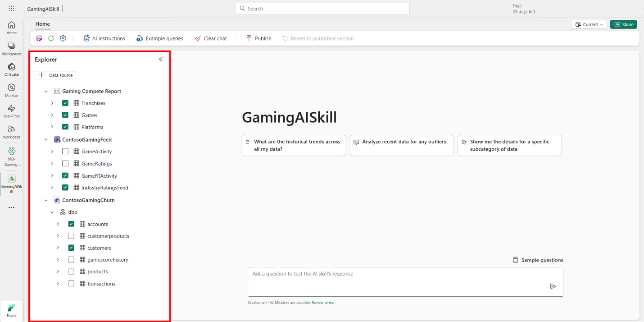
Task: Select the Home ribbon tab
Action: [43, 24]
